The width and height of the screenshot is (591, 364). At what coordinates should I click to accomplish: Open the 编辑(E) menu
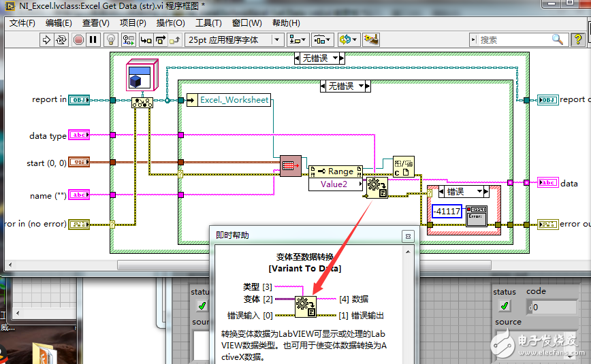(x=59, y=23)
